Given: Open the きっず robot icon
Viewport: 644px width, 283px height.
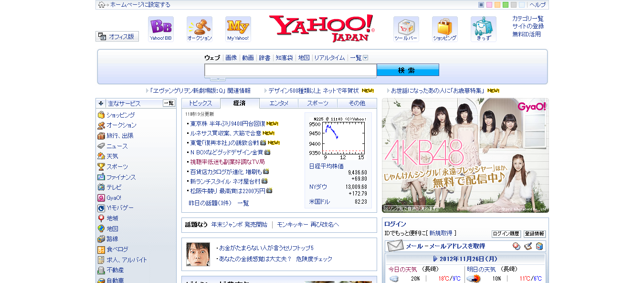Looking at the screenshot, I should [x=483, y=29].
